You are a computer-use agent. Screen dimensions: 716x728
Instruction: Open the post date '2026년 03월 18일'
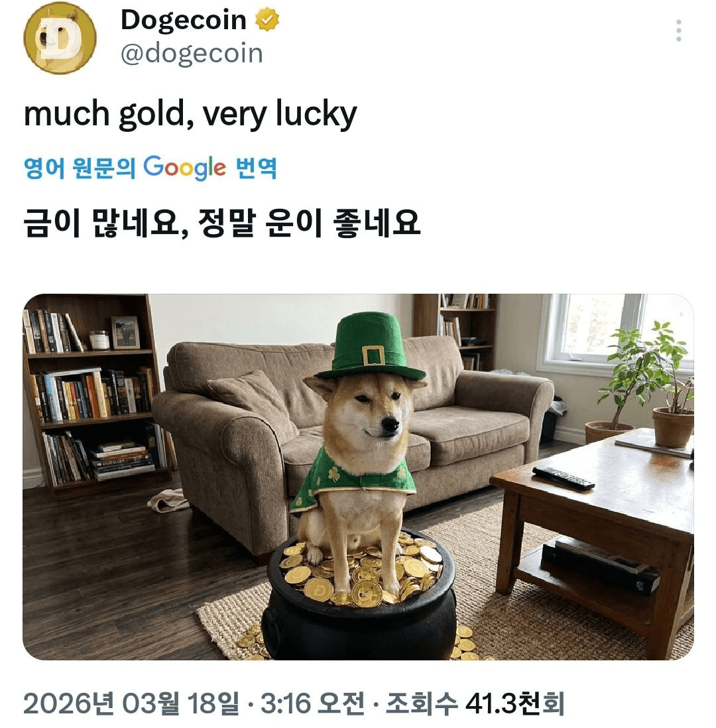(131, 703)
